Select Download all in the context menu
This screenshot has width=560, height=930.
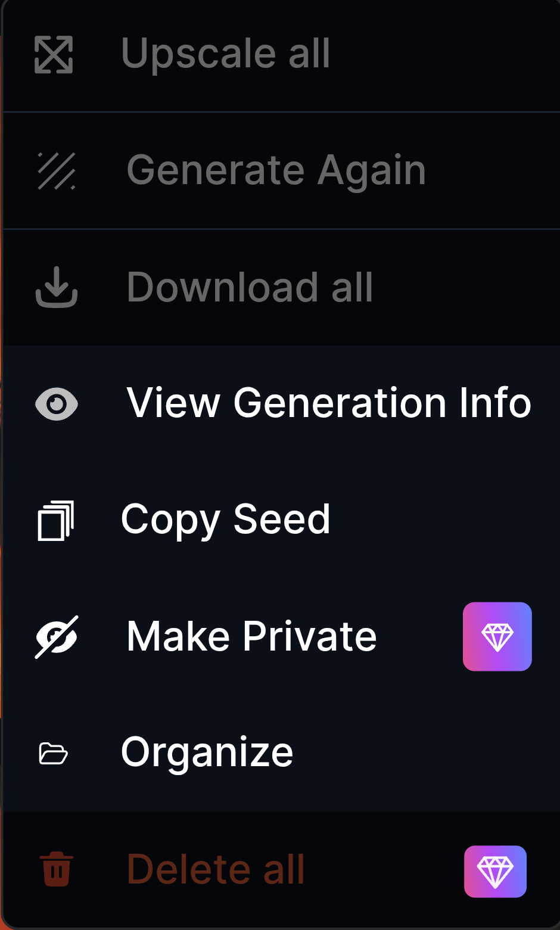[x=250, y=287]
